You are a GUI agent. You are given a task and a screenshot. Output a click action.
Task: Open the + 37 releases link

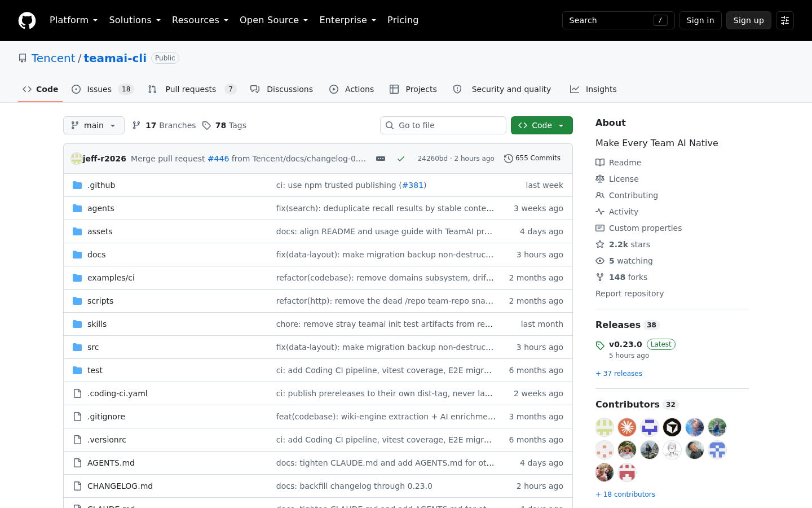click(619, 374)
